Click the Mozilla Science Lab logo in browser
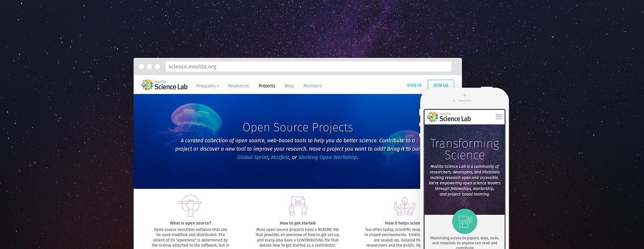This screenshot has height=249, width=644. (163, 85)
